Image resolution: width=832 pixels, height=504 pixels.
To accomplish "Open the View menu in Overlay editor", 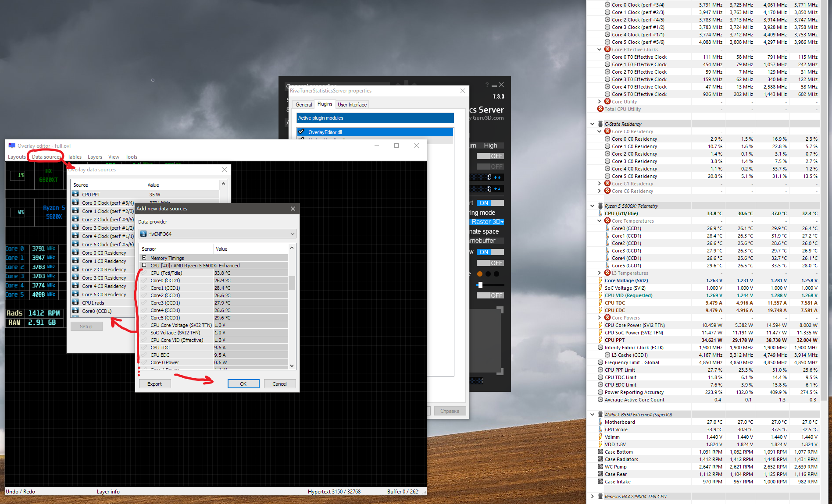I will click(x=114, y=157).
